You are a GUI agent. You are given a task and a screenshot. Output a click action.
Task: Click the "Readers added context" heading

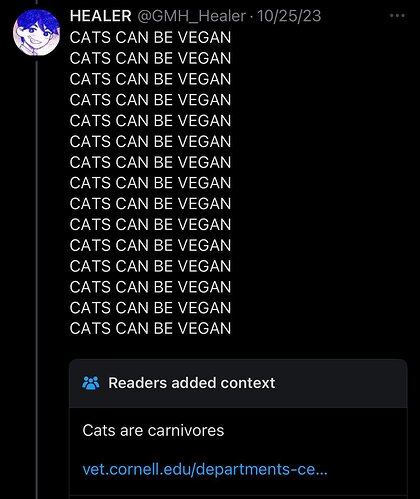tap(192, 383)
